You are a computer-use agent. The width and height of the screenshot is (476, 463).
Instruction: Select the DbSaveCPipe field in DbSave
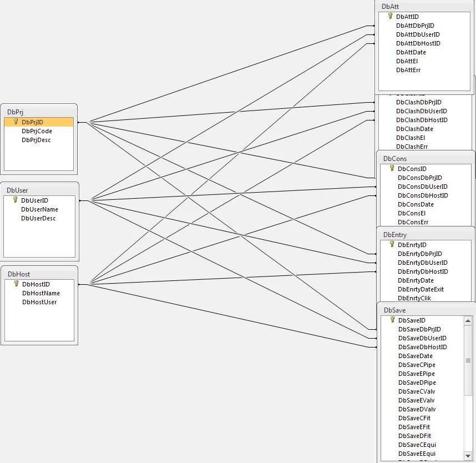(x=417, y=365)
